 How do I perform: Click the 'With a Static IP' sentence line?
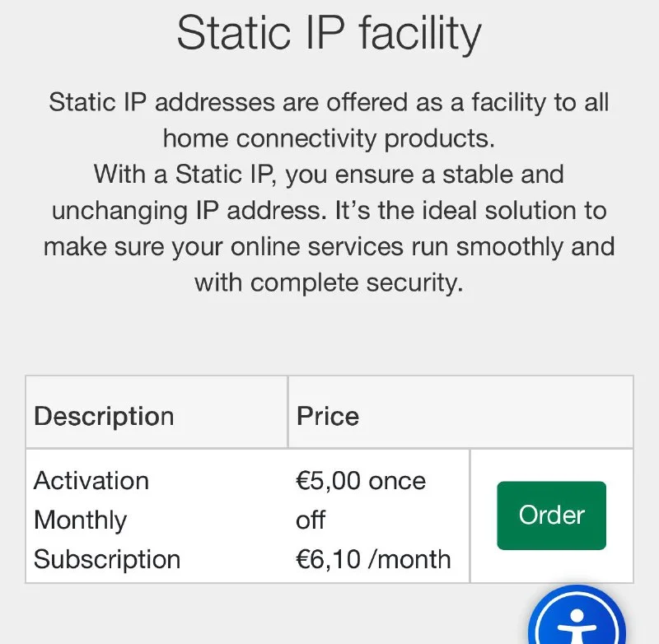(x=329, y=175)
